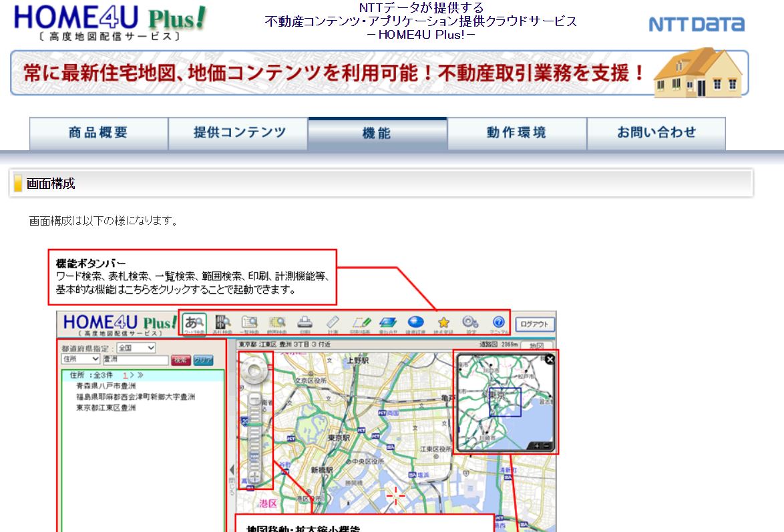Click the embedded HOME4U Plus! app logo
Image resolution: width=784 pixels, height=532 pixels.
click(120, 324)
